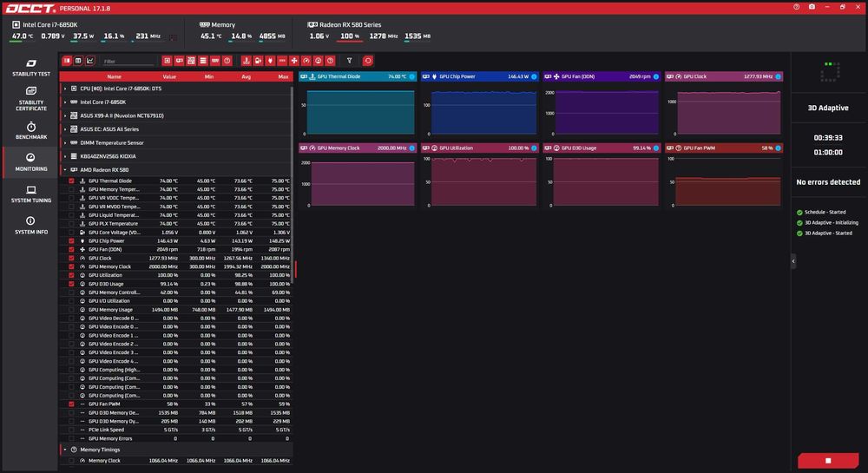Uncheck GPU Fan PWM graph checkbox
This screenshot has height=473, width=868.
71,404
